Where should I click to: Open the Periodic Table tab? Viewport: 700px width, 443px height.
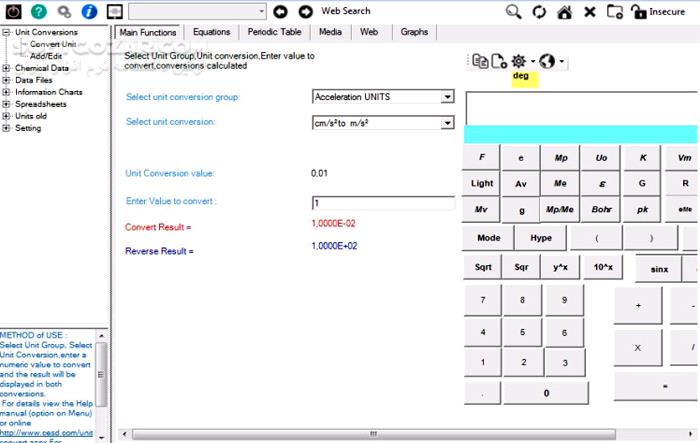click(274, 32)
